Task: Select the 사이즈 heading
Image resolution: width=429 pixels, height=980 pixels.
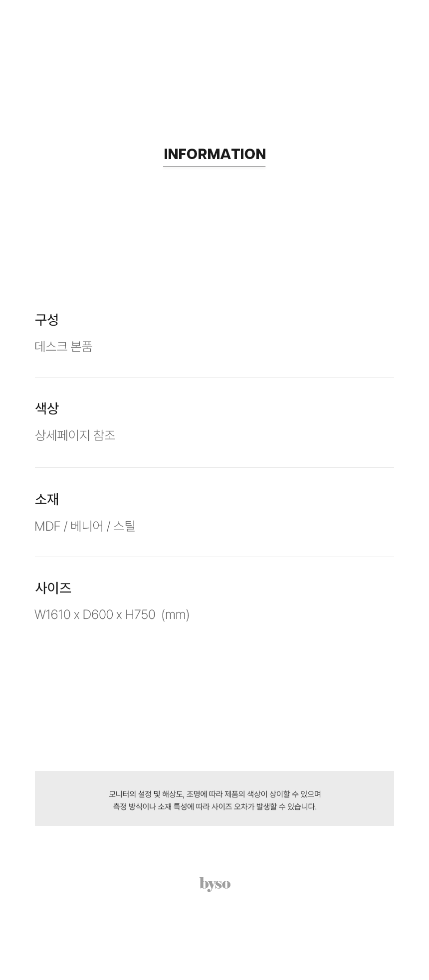Action: [x=53, y=588]
